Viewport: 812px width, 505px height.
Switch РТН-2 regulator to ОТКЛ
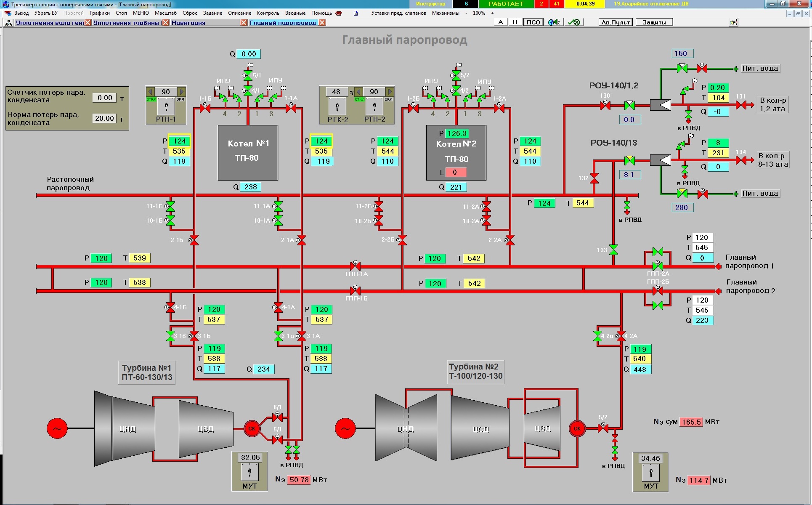coord(360,100)
